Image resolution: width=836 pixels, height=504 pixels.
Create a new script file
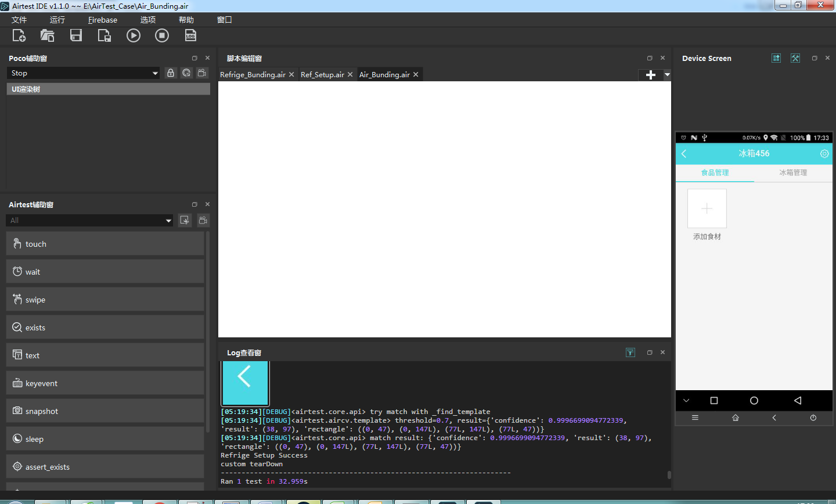19,35
